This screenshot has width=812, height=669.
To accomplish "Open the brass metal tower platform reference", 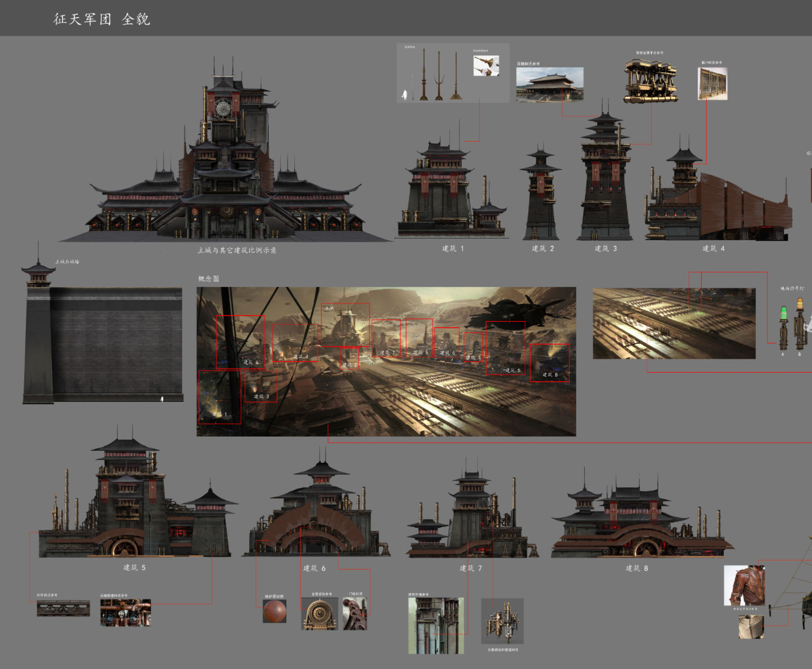I will 651,81.
